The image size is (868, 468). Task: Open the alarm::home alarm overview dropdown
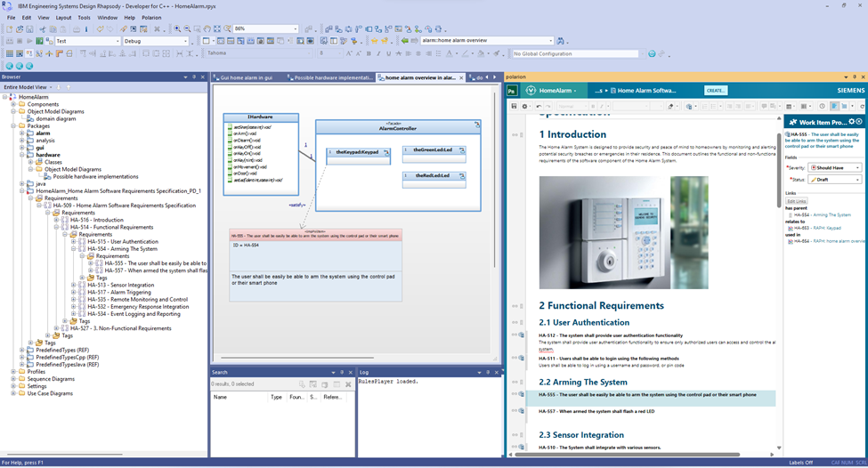(x=551, y=41)
